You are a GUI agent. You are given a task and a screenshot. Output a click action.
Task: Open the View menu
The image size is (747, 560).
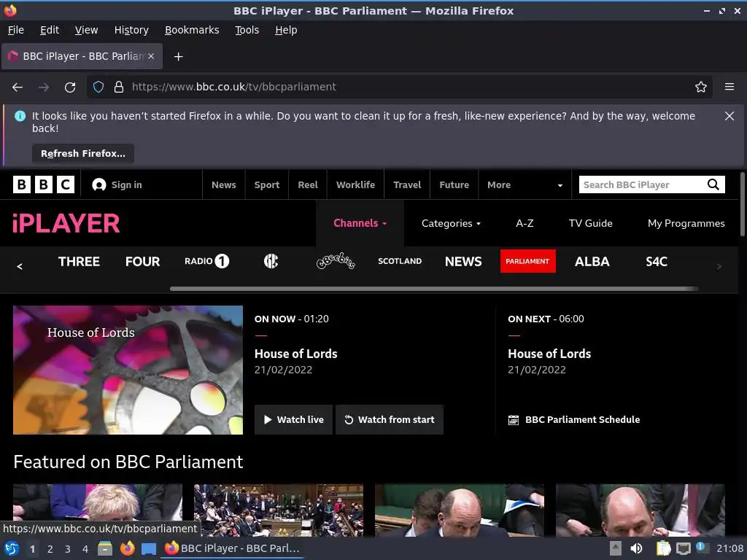click(86, 30)
